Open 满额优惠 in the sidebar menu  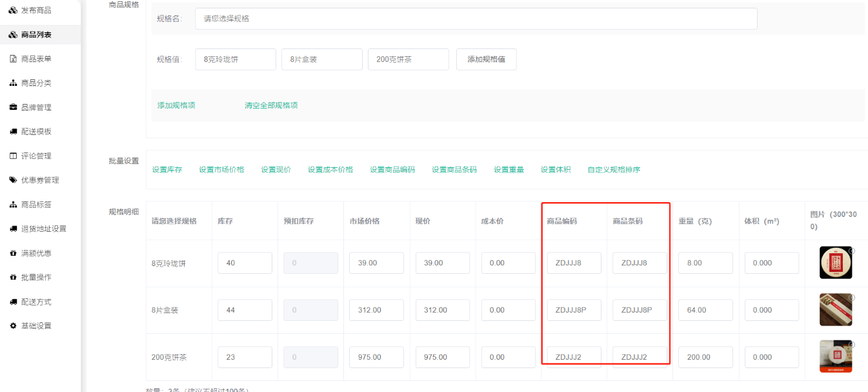click(x=36, y=253)
